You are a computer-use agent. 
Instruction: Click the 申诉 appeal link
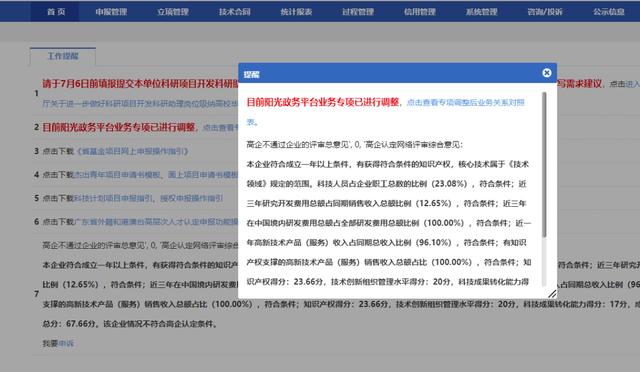(66, 343)
